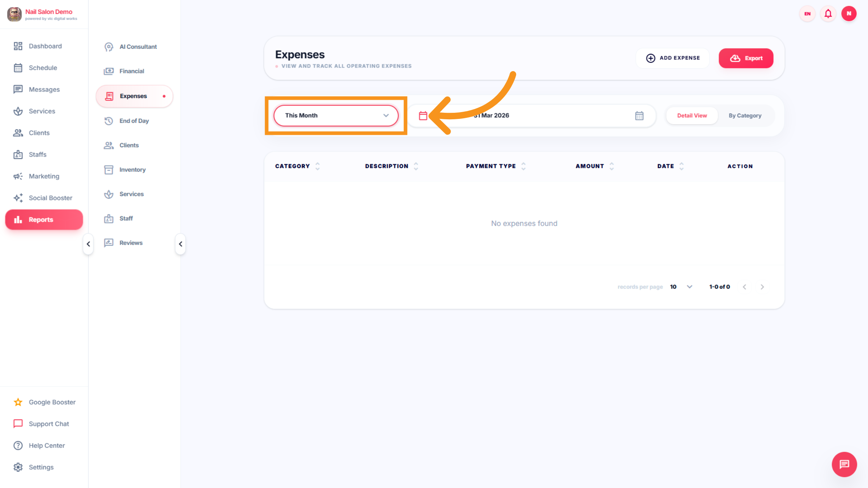Switch to By Category view

(745, 115)
